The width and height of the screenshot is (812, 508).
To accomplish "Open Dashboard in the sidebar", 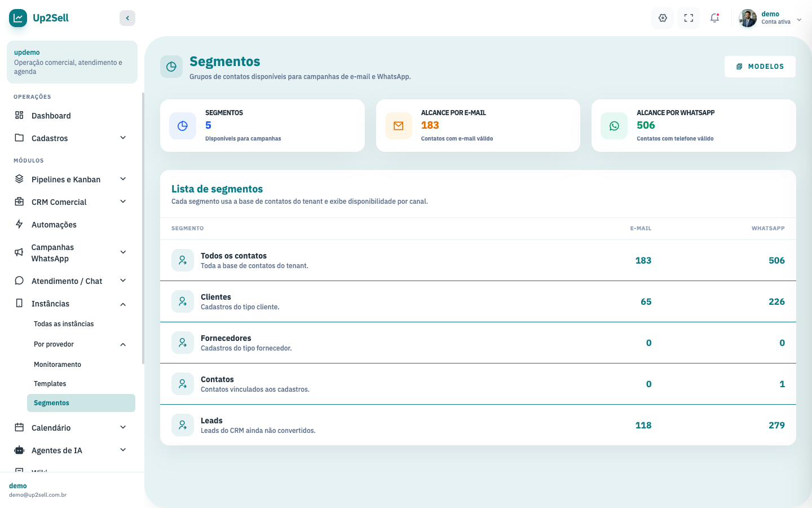I will coord(71,116).
